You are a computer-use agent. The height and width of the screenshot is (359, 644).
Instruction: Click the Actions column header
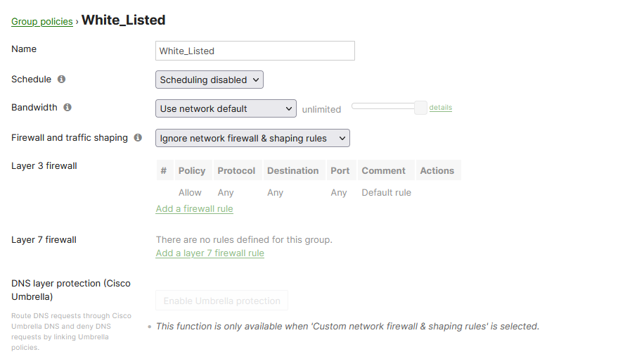pyautogui.click(x=437, y=170)
